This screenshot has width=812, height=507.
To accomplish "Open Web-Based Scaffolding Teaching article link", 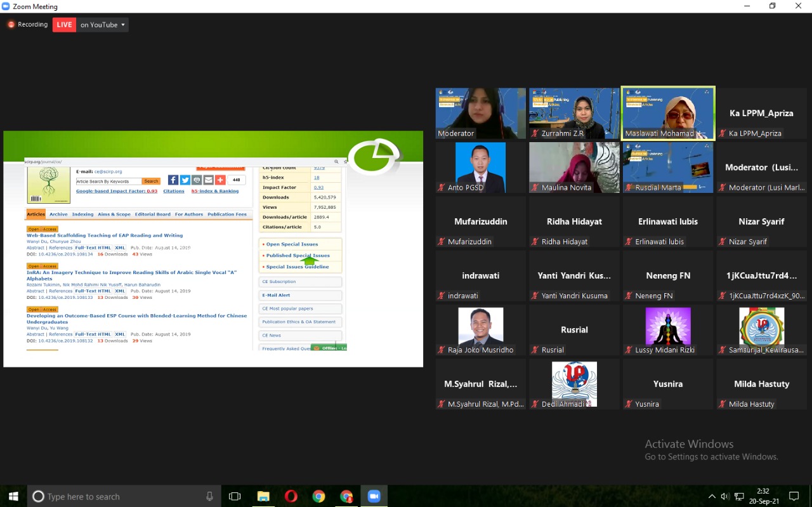I will tap(105, 235).
